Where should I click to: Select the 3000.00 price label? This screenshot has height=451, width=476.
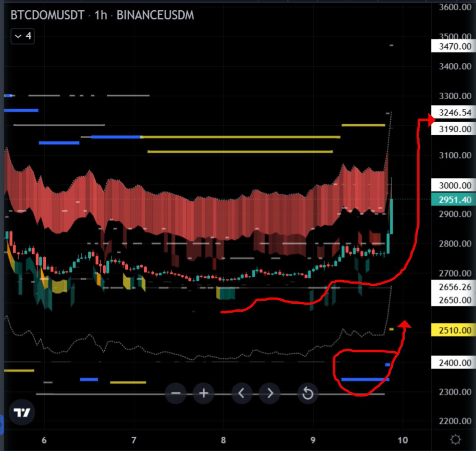point(453,185)
